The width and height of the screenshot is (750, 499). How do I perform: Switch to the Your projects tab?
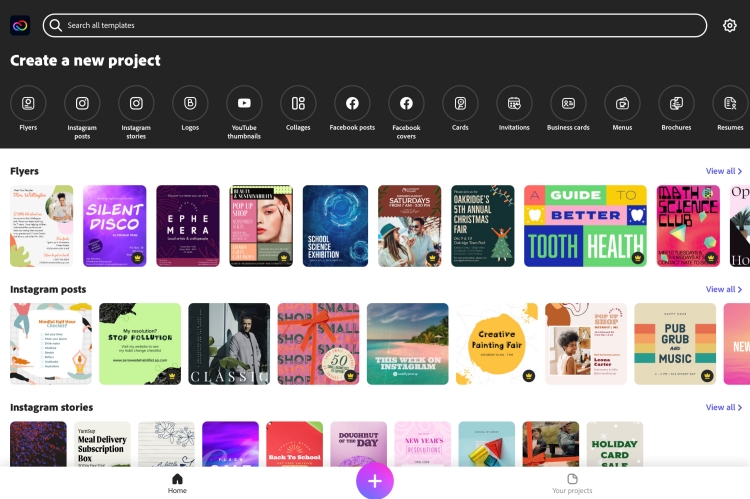(x=572, y=483)
